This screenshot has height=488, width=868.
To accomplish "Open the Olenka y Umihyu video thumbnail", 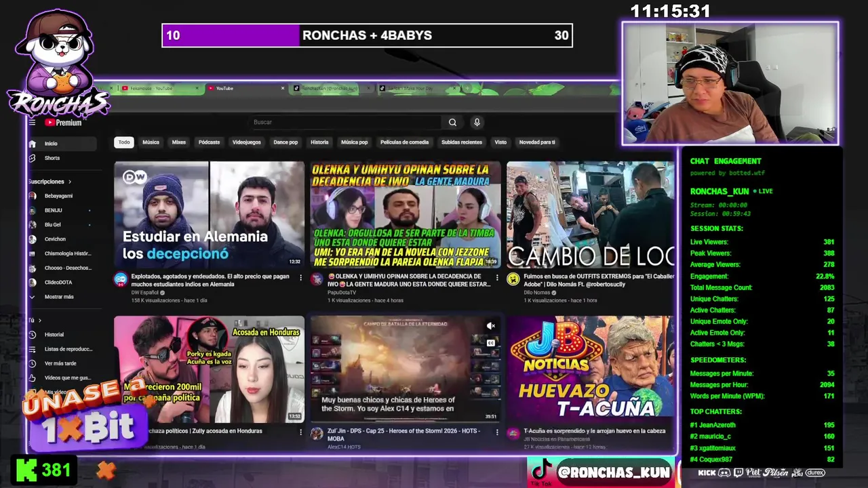I will point(405,215).
